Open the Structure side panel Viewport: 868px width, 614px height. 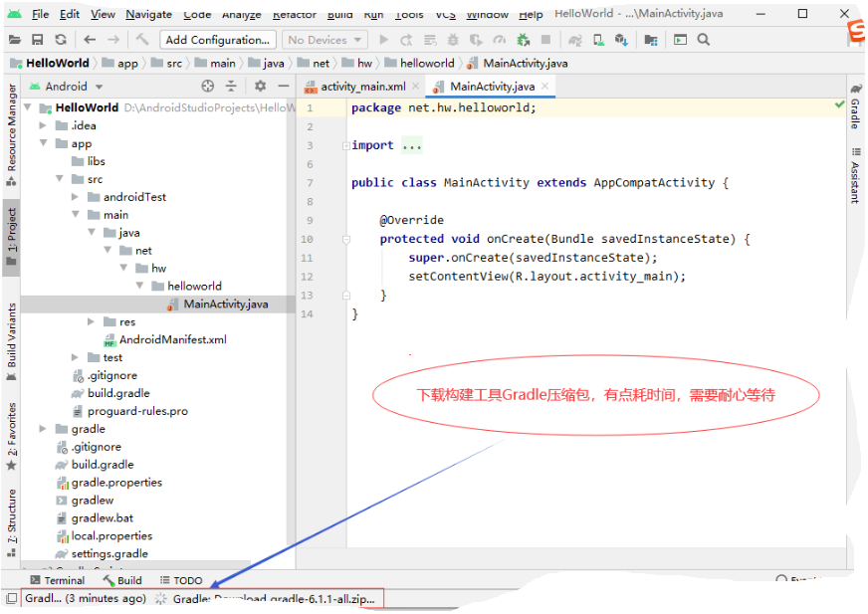pyautogui.click(x=11, y=523)
